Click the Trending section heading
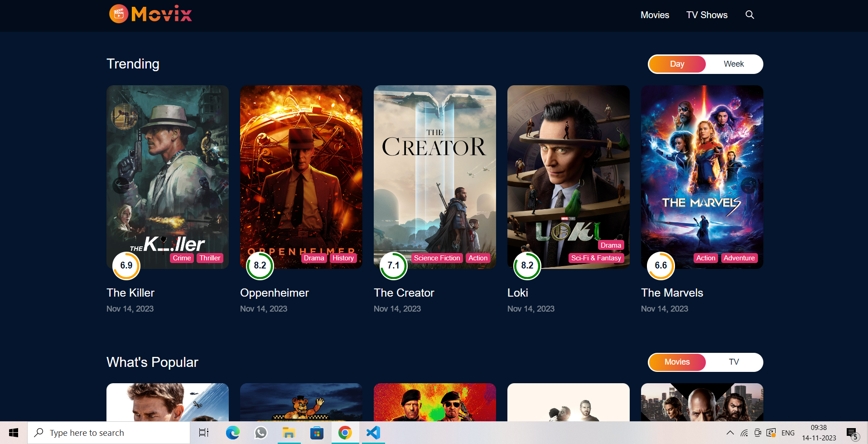 [133, 64]
